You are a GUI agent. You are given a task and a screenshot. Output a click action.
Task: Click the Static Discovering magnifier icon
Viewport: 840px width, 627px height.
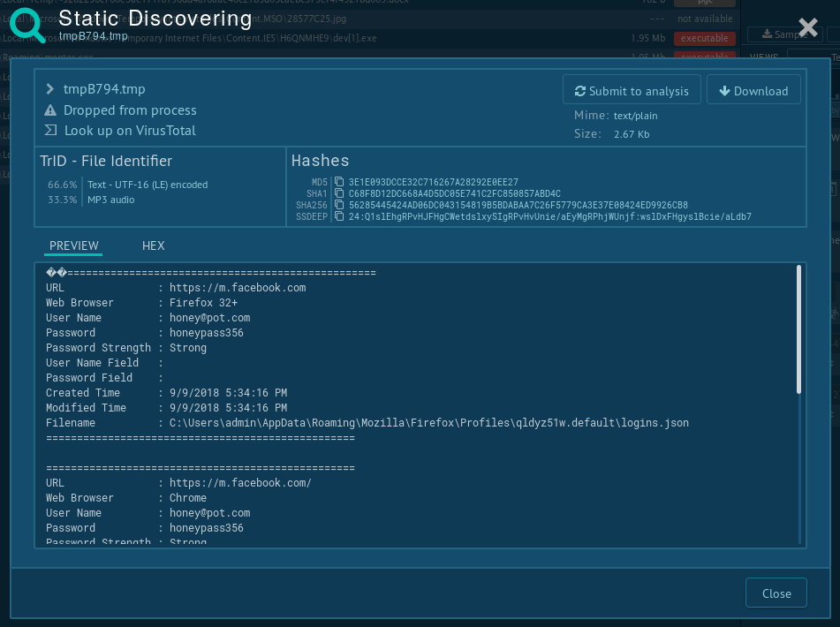[28, 25]
